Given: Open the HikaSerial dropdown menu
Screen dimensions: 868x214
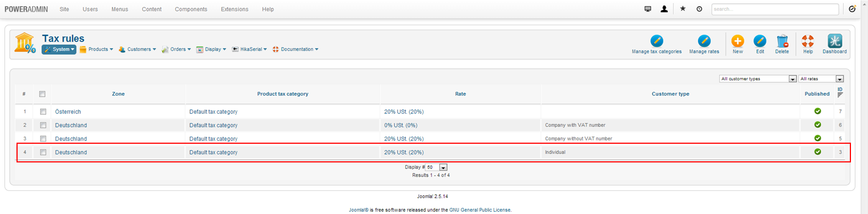Looking at the screenshot, I should 249,49.
